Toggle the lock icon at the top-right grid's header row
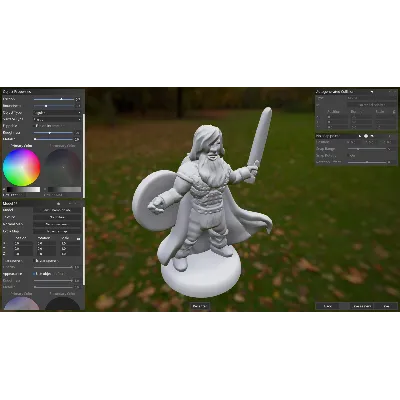This screenshot has height=400, width=400. (x=394, y=112)
